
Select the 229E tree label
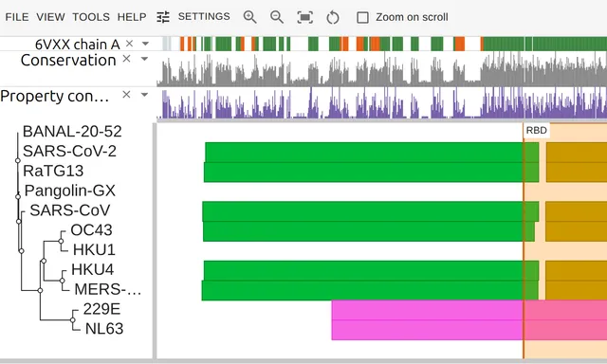coord(101,309)
